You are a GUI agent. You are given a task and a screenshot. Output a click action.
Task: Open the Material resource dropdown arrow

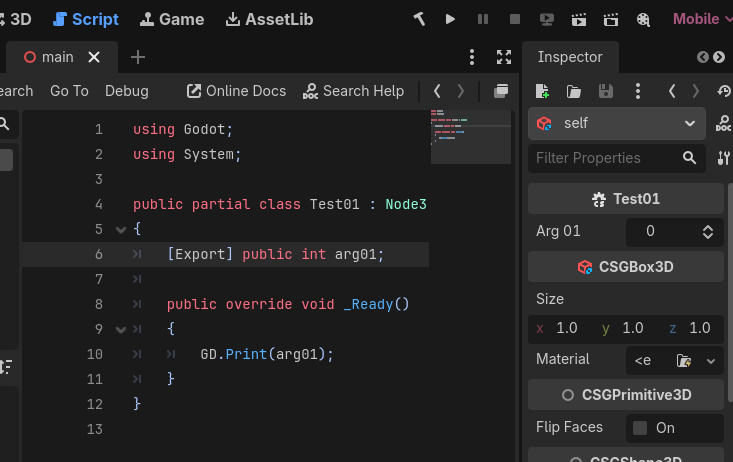(x=711, y=361)
